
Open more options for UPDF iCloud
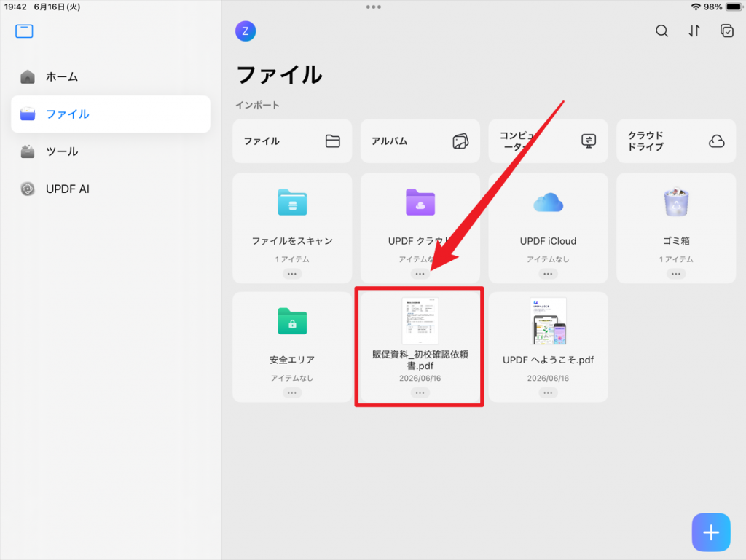tap(548, 274)
